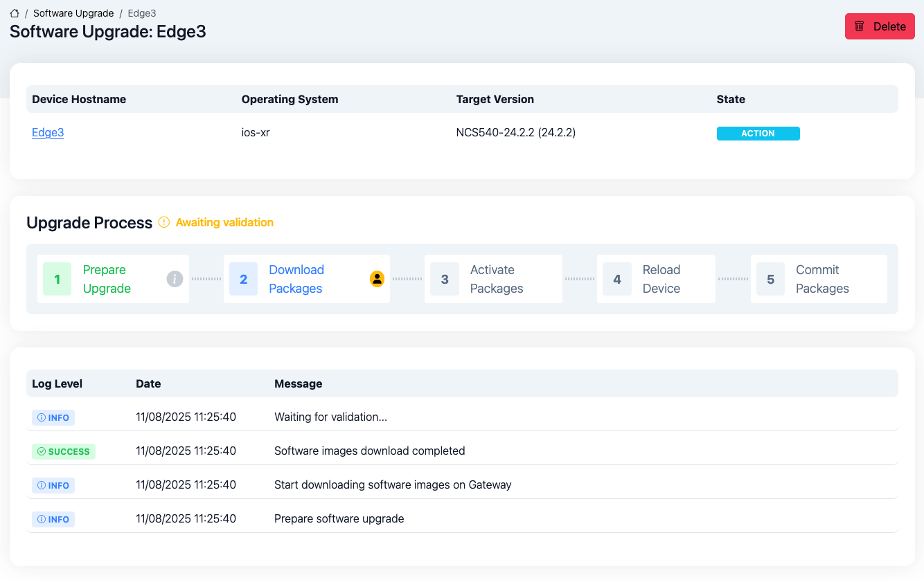
Task: Click the Date column header
Action: click(148, 383)
